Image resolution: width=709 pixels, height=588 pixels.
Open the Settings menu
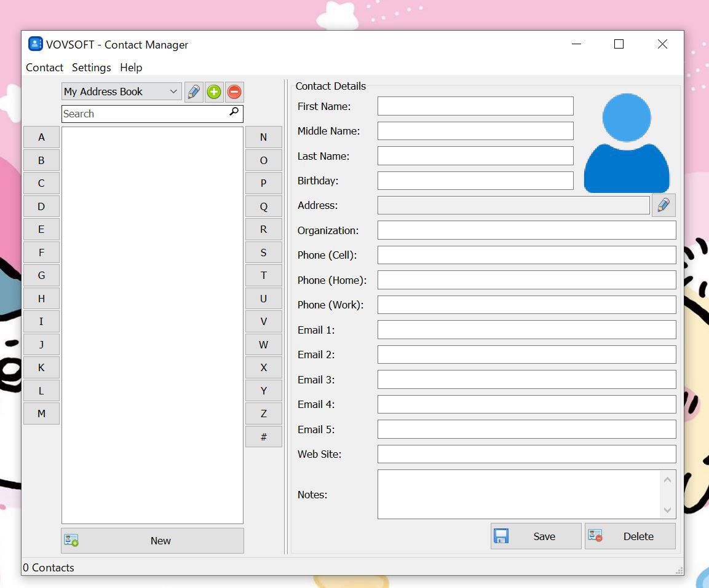tap(91, 68)
